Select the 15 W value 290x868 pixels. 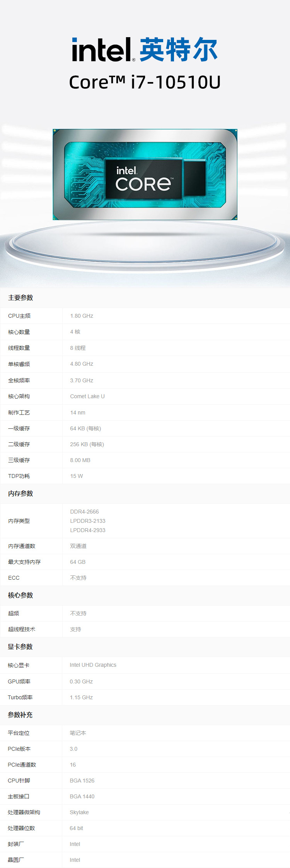point(77,476)
